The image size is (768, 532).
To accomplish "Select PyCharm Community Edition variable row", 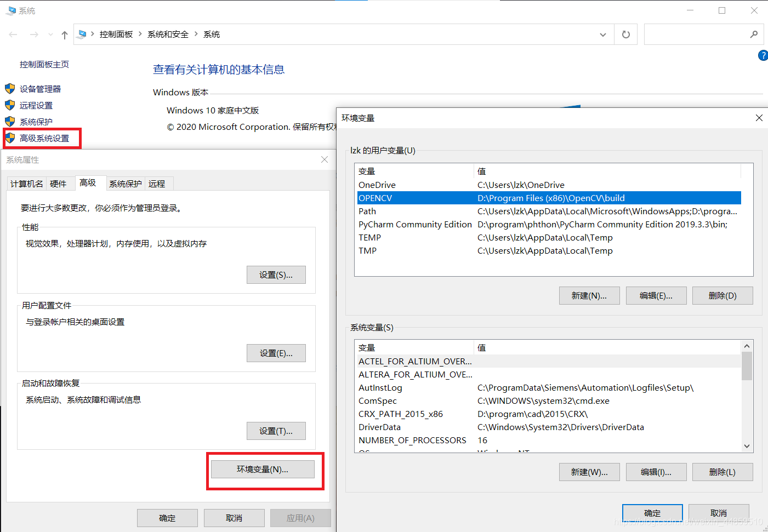I will (x=549, y=225).
